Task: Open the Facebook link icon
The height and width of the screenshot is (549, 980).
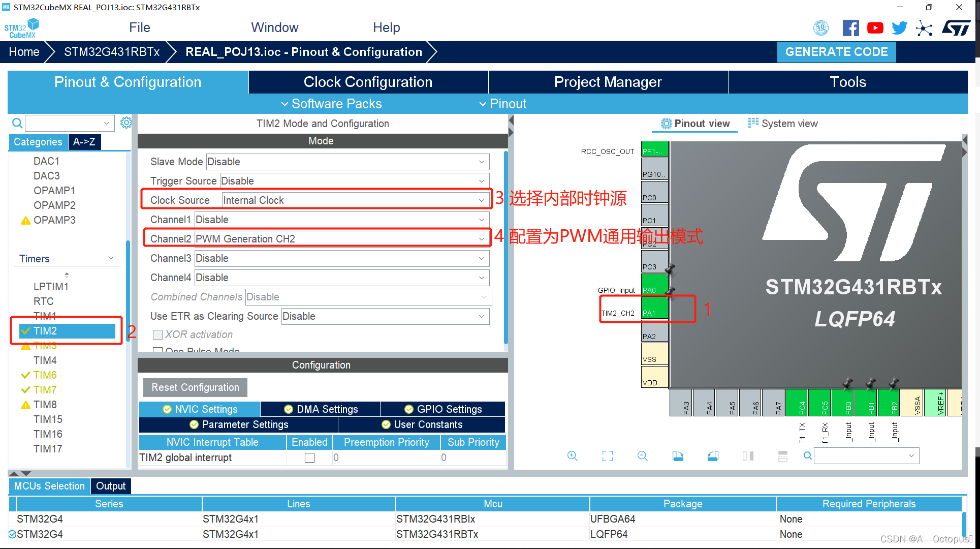Action: click(x=850, y=28)
